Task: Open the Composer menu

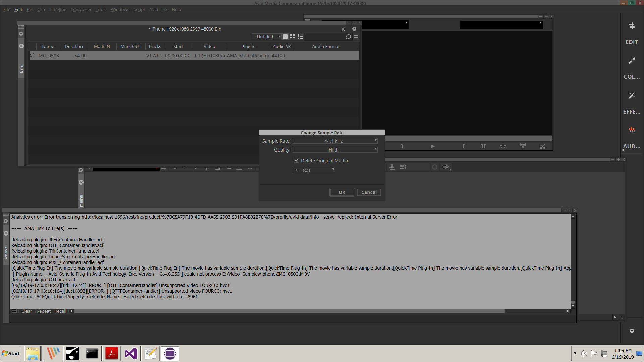Action: tap(81, 9)
